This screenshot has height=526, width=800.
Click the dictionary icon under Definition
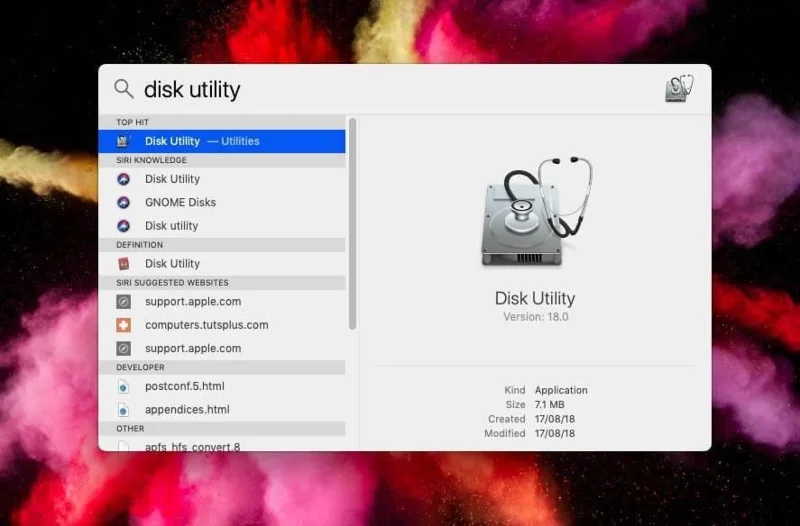[123, 264]
